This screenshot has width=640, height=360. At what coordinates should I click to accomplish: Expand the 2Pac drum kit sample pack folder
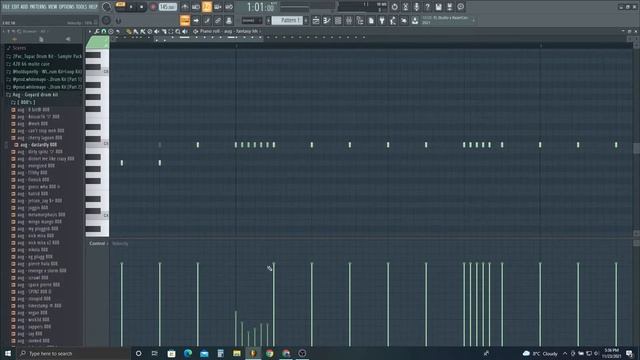point(44,56)
